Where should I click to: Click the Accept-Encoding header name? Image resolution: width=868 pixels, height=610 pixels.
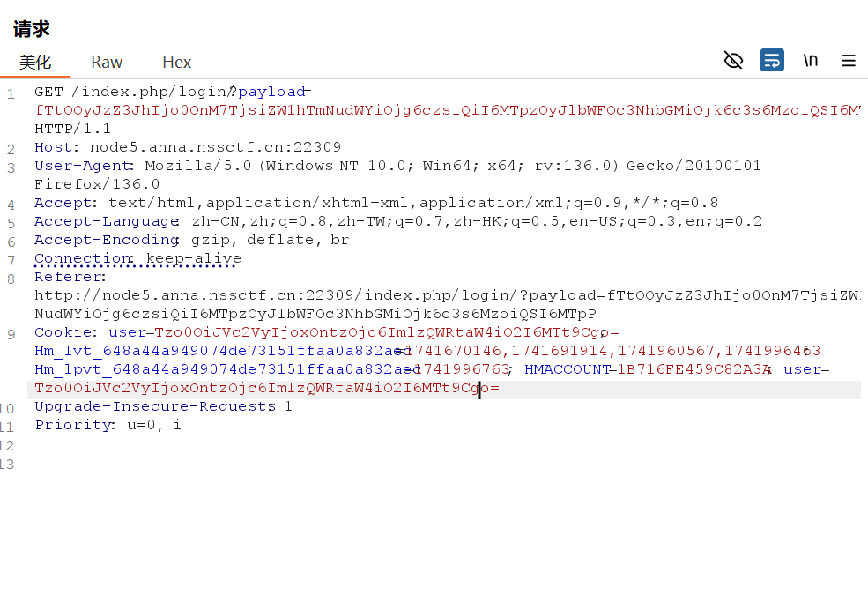pyautogui.click(x=106, y=240)
